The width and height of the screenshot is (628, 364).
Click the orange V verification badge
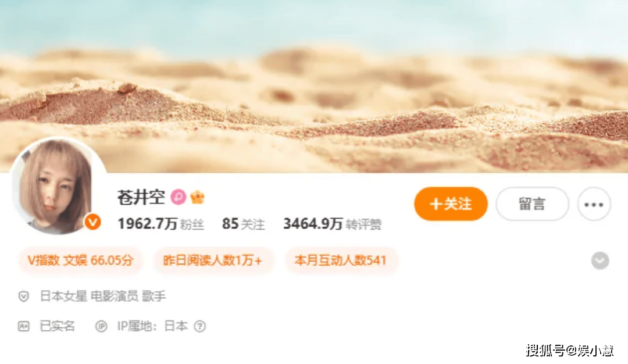(92, 222)
